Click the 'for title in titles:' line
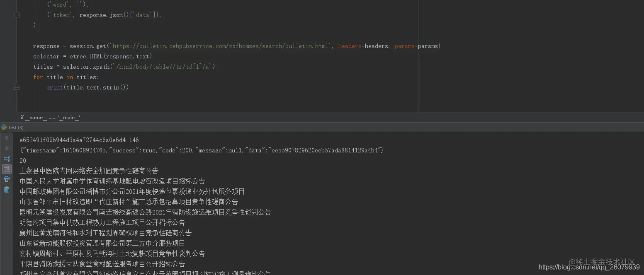Viewport: 644px width, 275px height. pos(66,77)
